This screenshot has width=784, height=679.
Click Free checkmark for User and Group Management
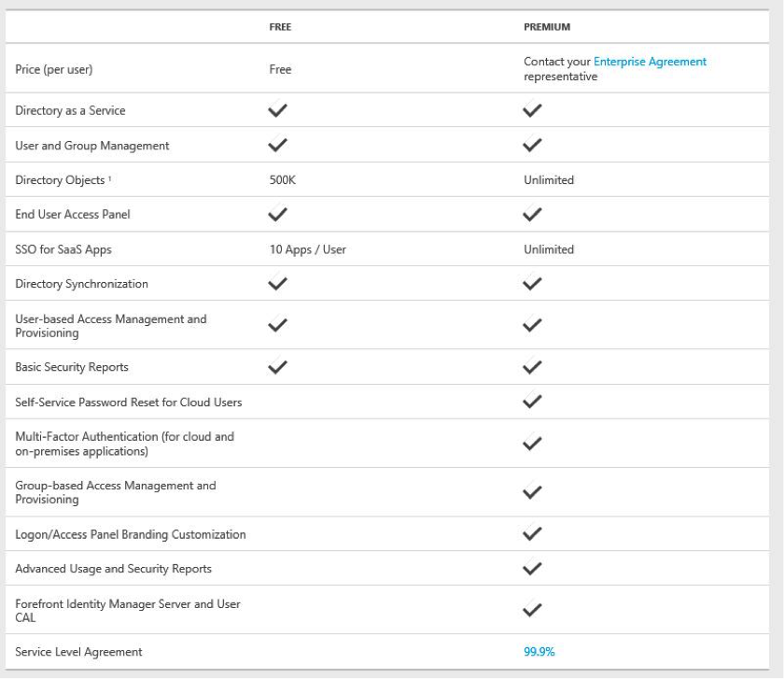(x=278, y=145)
